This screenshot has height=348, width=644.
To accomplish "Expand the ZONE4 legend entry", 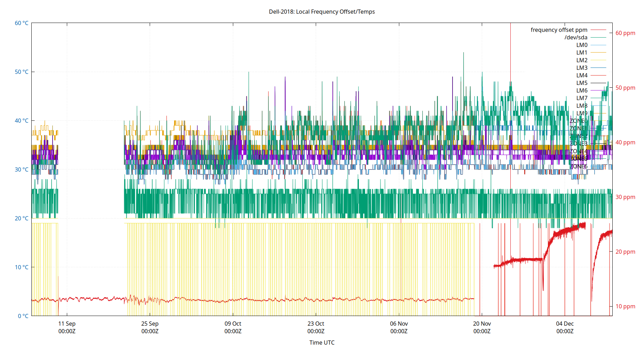I will 579,151.
